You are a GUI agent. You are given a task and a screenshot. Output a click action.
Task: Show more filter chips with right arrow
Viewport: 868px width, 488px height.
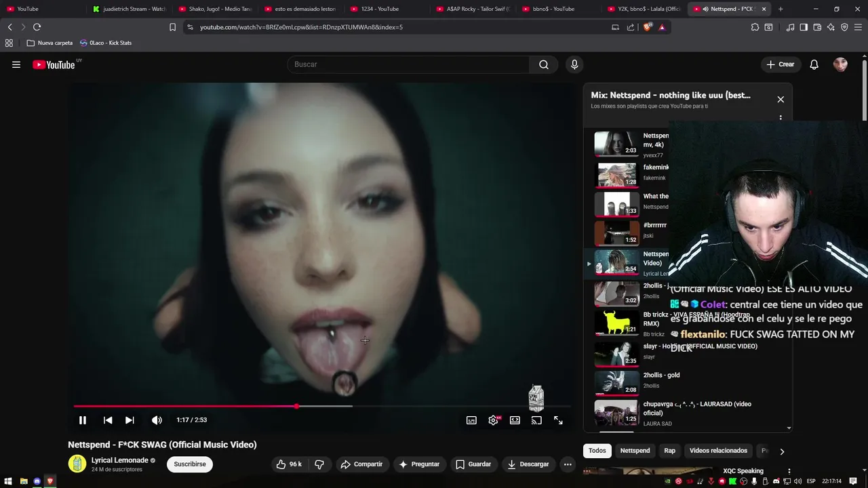coord(782,451)
